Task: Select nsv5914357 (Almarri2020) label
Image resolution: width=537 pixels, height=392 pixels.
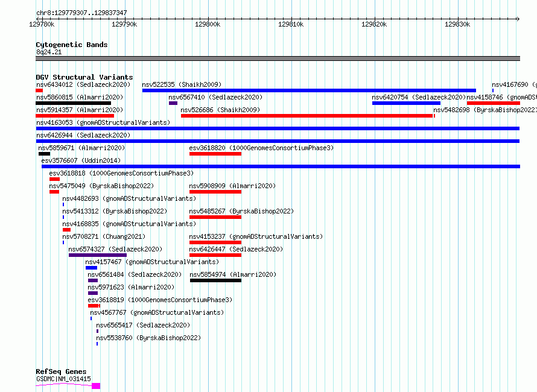Action: [x=80, y=110]
